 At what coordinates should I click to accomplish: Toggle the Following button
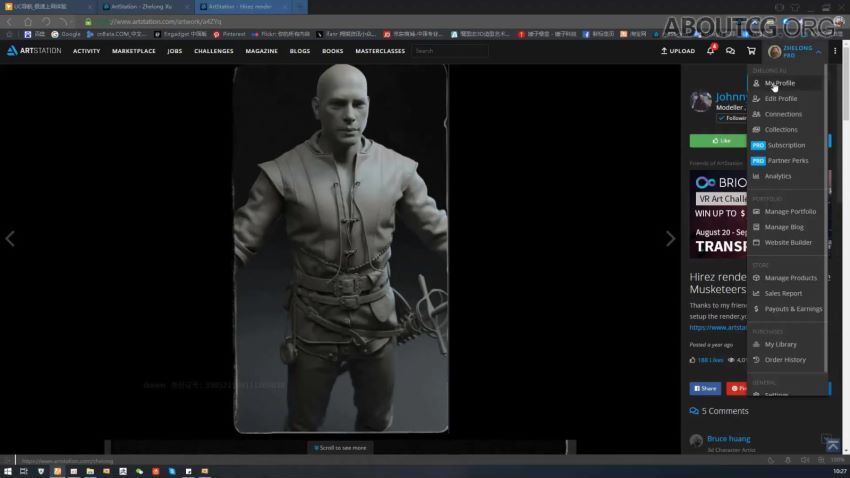click(x=732, y=118)
